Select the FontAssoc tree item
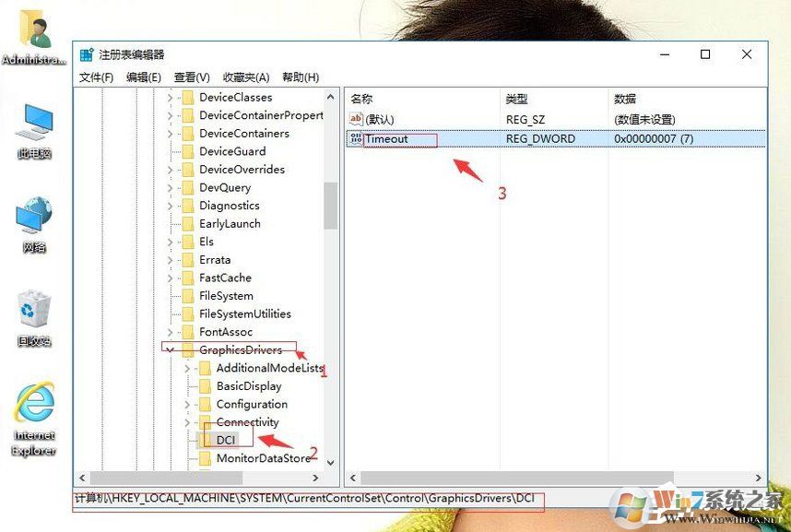This screenshot has width=791, height=532. (225, 331)
